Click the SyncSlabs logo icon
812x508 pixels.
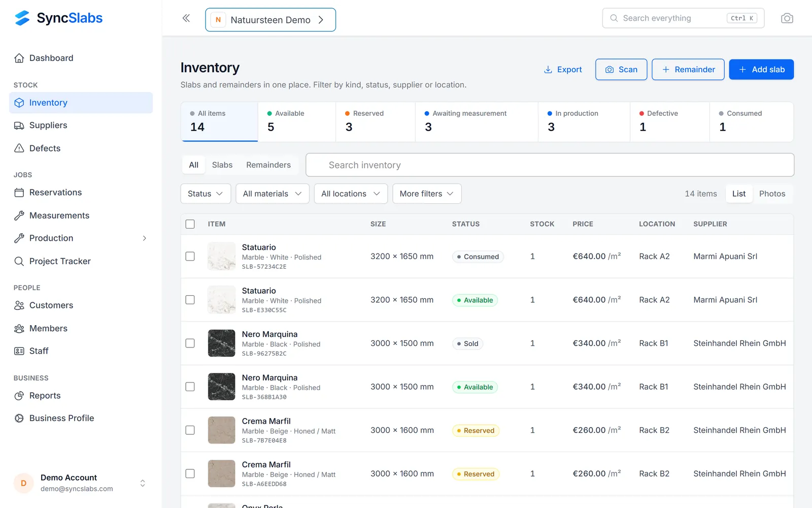click(x=22, y=18)
